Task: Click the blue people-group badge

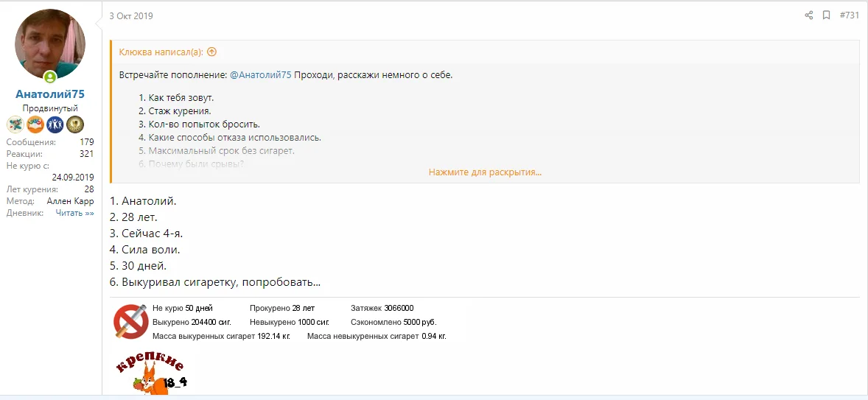Action: tap(55, 124)
